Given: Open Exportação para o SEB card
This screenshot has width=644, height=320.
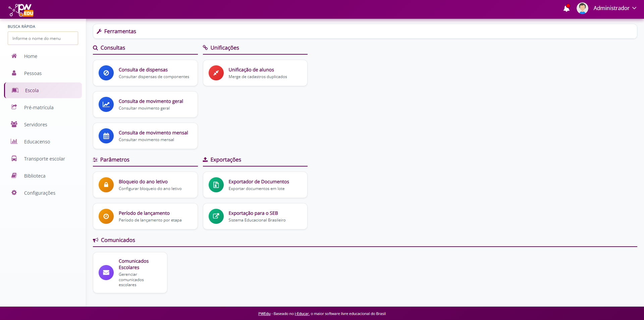Looking at the screenshot, I should 255,216.
